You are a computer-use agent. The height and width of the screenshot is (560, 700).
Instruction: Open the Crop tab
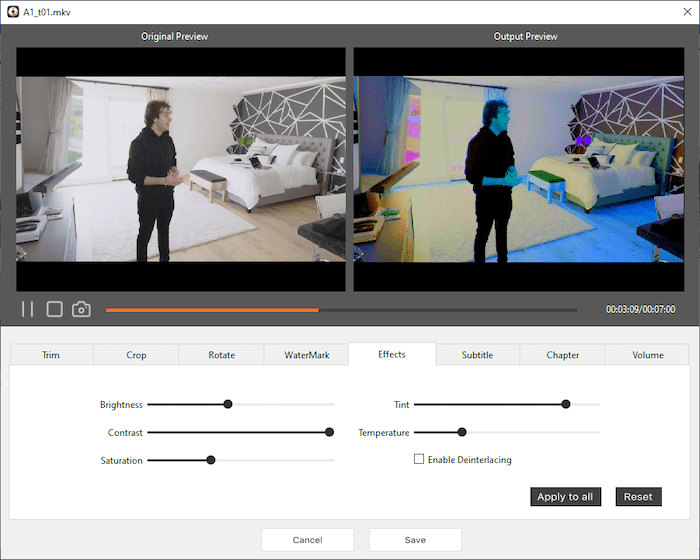(136, 355)
